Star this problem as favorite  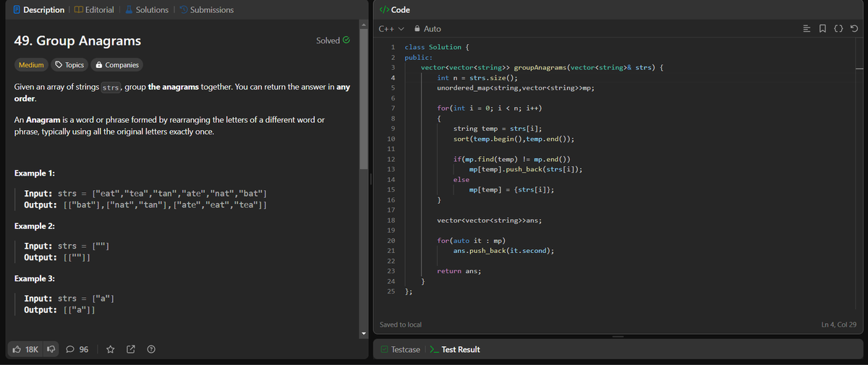111,350
